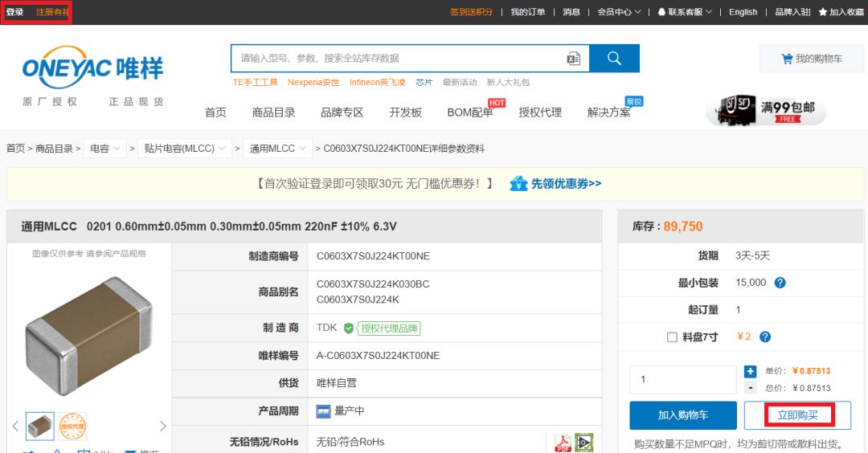Click the 芯片 hot search link
The width and height of the screenshot is (868, 453).
(x=424, y=82)
